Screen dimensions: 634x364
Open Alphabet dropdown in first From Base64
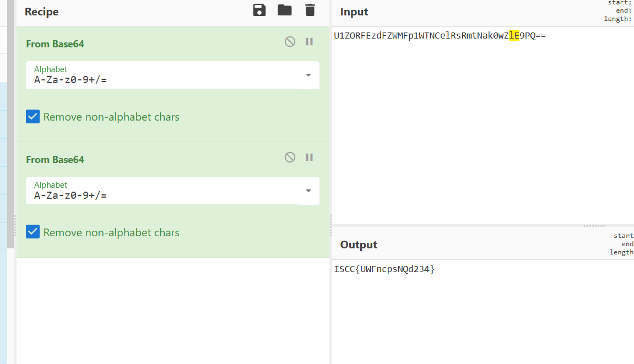point(308,75)
